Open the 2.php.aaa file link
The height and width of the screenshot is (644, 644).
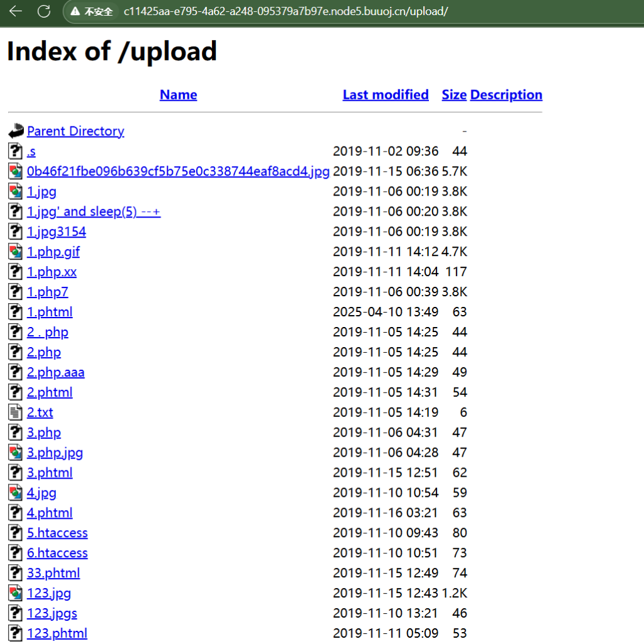click(56, 373)
